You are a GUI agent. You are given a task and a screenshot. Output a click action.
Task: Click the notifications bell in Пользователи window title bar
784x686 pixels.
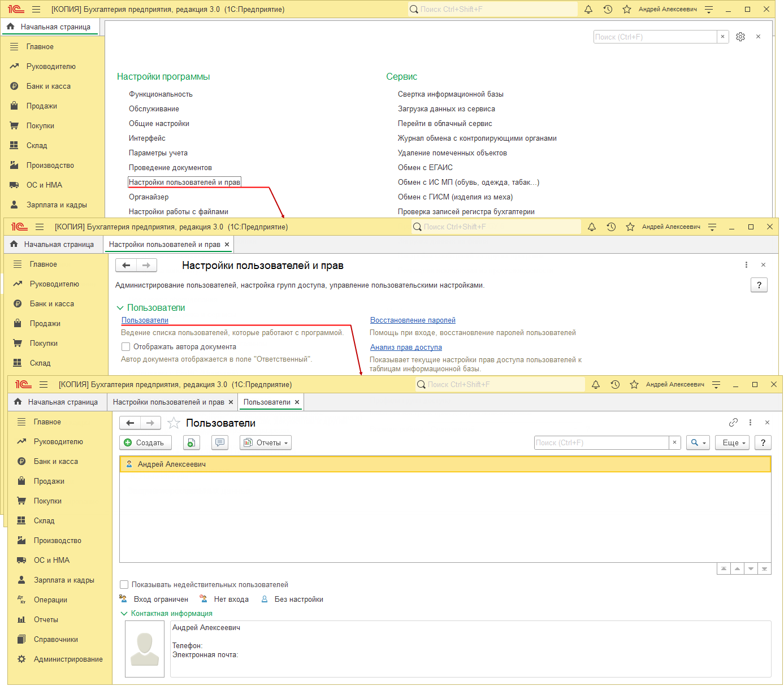tap(596, 385)
